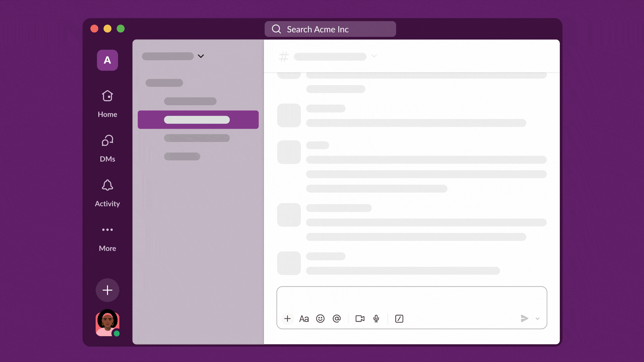Image resolution: width=644 pixels, height=362 pixels.
Task: Select the active highlighted channel item
Action: [198, 119]
